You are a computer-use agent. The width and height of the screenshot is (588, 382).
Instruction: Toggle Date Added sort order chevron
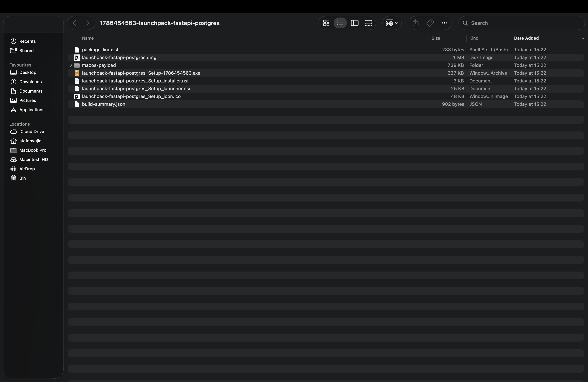[x=583, y=38]
